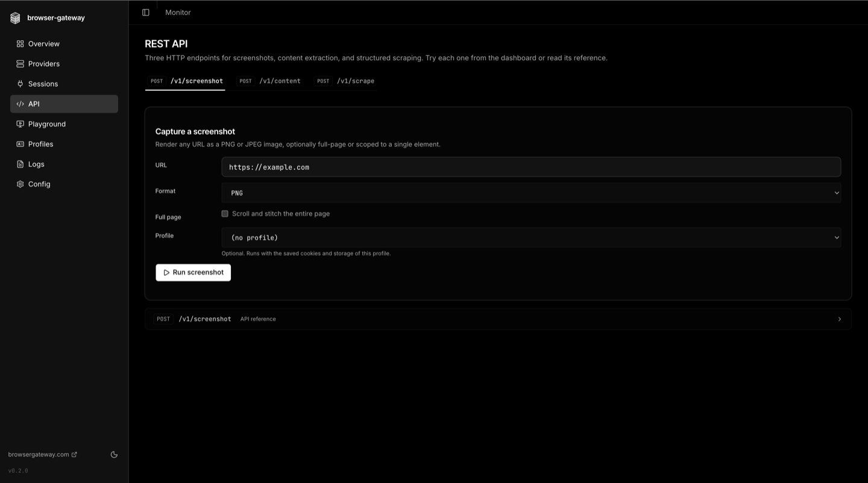Image resolution: width=868 pixels, height=483 pixels.
Task: Open the Overview grid icon
Action: tap(20, 44)
